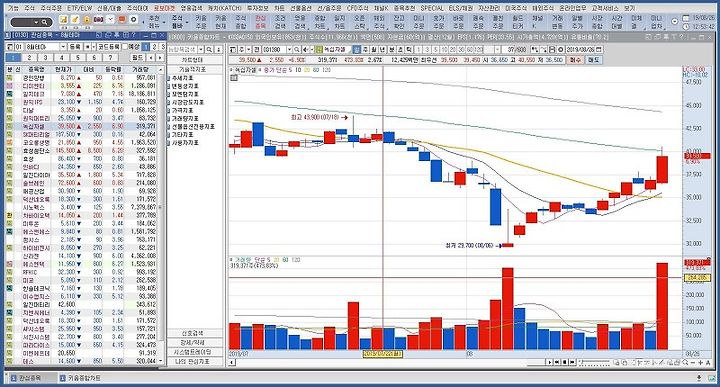
Task: Click the plus zoom-in icon at chart bottom right
Action: coord(701,363)
